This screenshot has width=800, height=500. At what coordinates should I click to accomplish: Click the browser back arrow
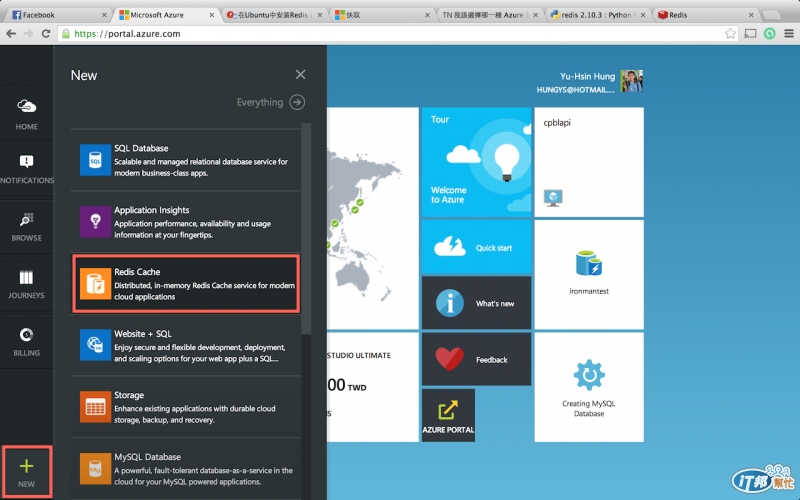[x=11, y=34]
